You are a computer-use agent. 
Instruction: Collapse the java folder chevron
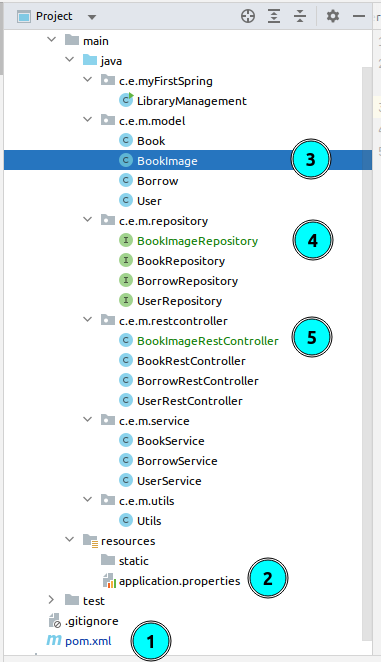[x=69, y=60]
